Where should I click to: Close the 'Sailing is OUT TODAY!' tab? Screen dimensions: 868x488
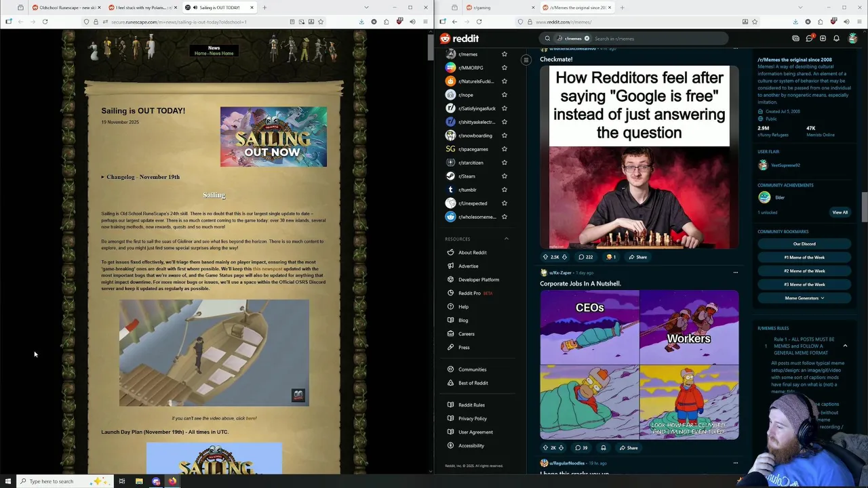252,7
